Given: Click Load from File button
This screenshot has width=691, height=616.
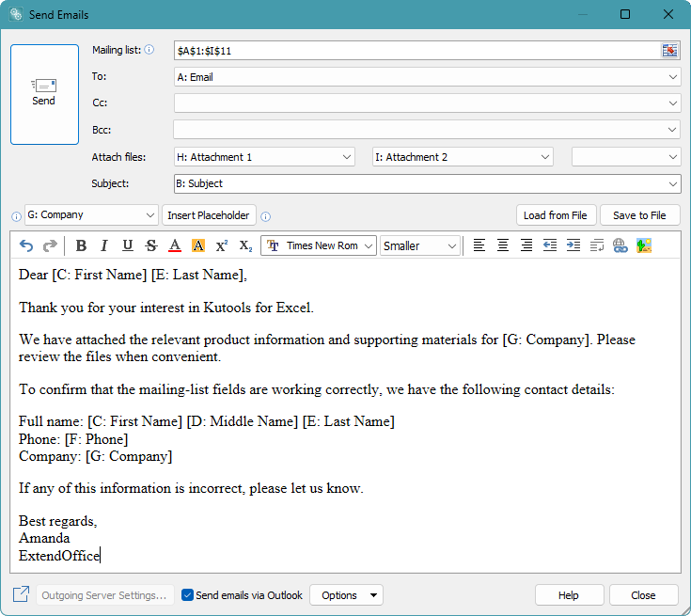Looking at the screenshot, I should click(557, 215).
